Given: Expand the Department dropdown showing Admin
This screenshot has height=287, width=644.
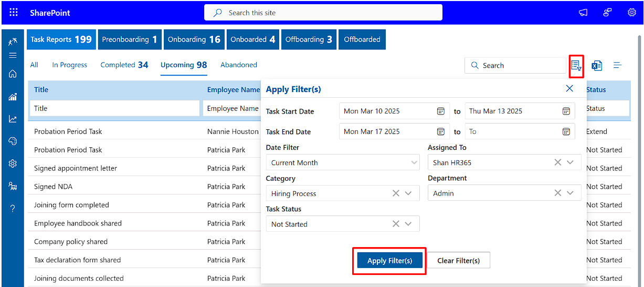Looking at the screenshot, I should (x=571, y=193).
